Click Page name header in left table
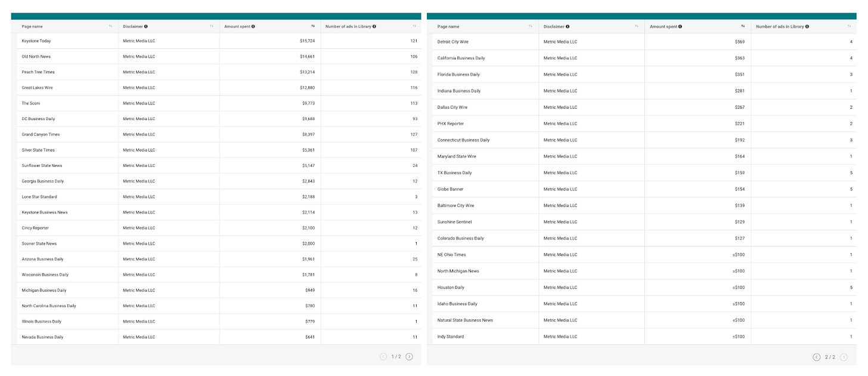This screenshot has height=376, width=868. tap(32, 26)
